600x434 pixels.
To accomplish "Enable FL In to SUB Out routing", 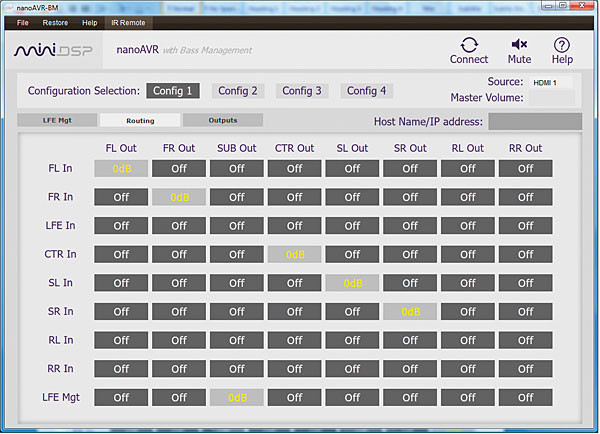I will 236,168.
